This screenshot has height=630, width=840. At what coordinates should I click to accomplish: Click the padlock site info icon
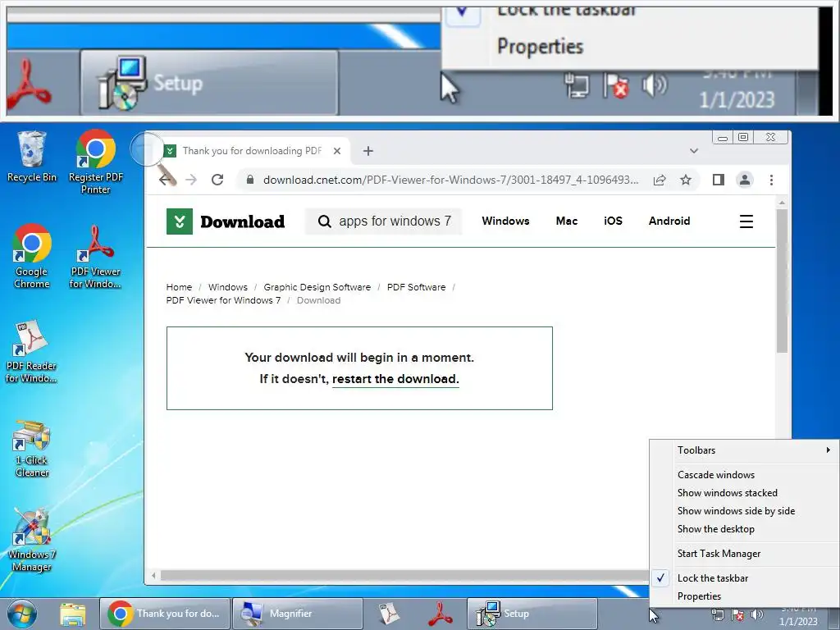tap(249, 180)
